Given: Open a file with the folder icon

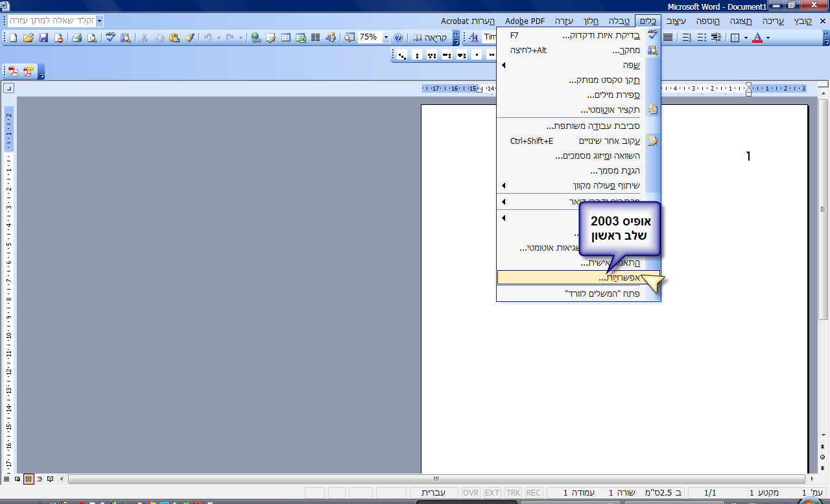Looking at the screenshot, I should [29, 38].
